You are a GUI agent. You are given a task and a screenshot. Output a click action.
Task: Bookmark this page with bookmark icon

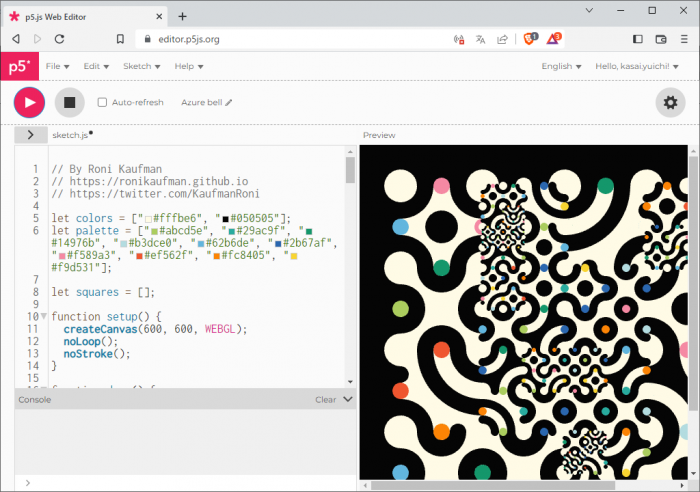[x=120, y=39]
